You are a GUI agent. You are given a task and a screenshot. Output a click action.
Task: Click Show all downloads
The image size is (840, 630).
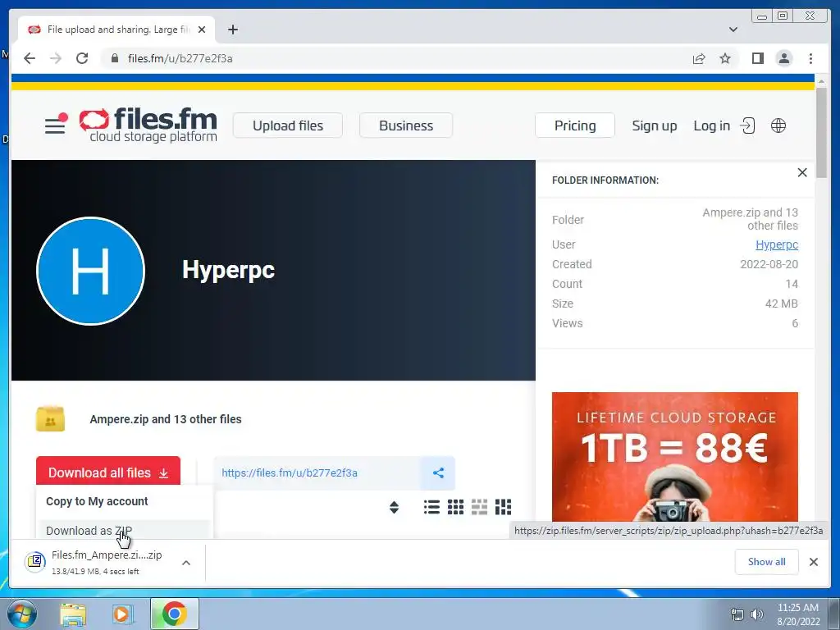tap(767, 562)
